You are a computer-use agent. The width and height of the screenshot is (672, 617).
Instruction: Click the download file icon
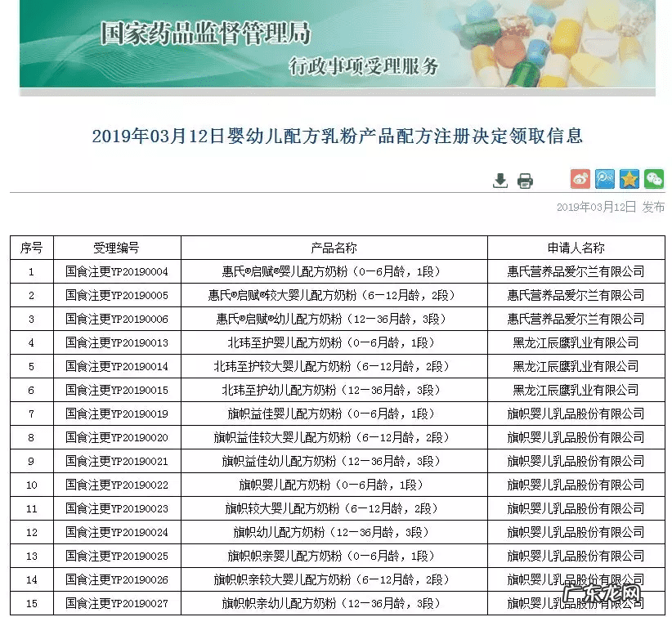500,178
